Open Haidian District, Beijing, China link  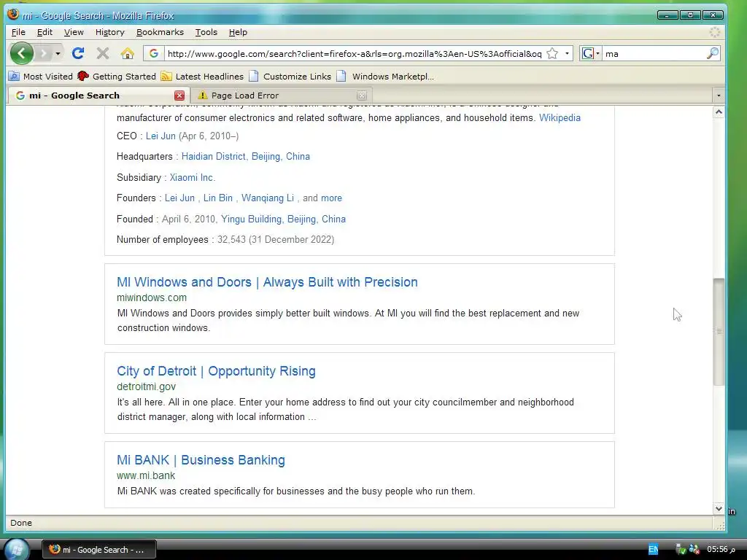(x=245, y=156)
